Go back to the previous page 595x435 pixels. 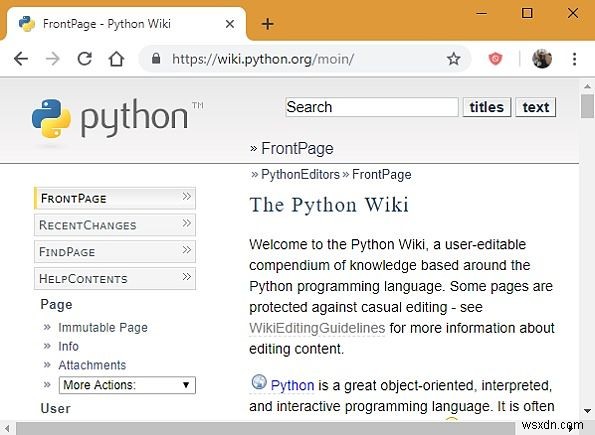(x=21, y=59)
